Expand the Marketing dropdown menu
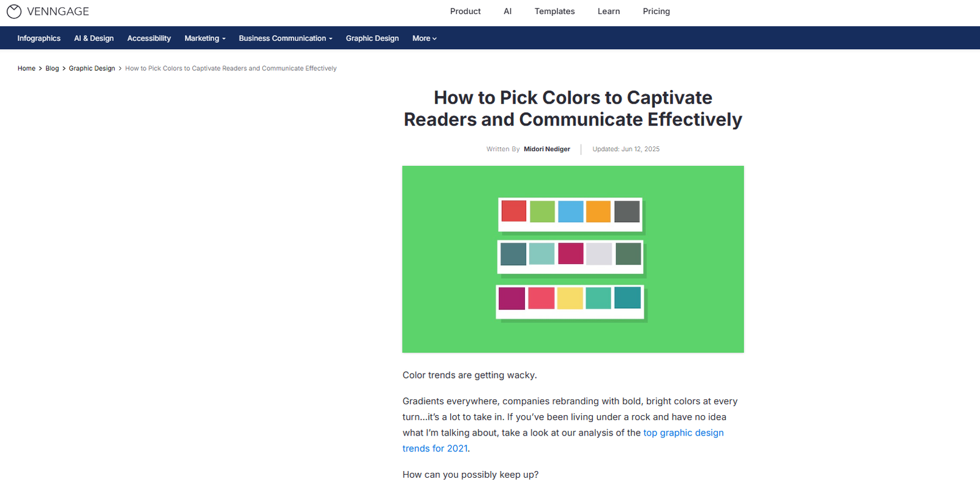 205,38
